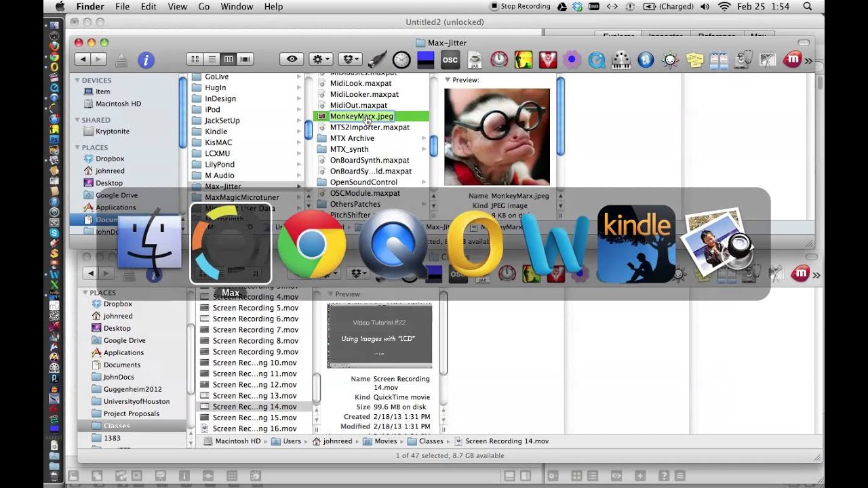This screenshot has width=868, height=488.
Task: Open the audio cable toolbar icon
Action: point(377,60)
